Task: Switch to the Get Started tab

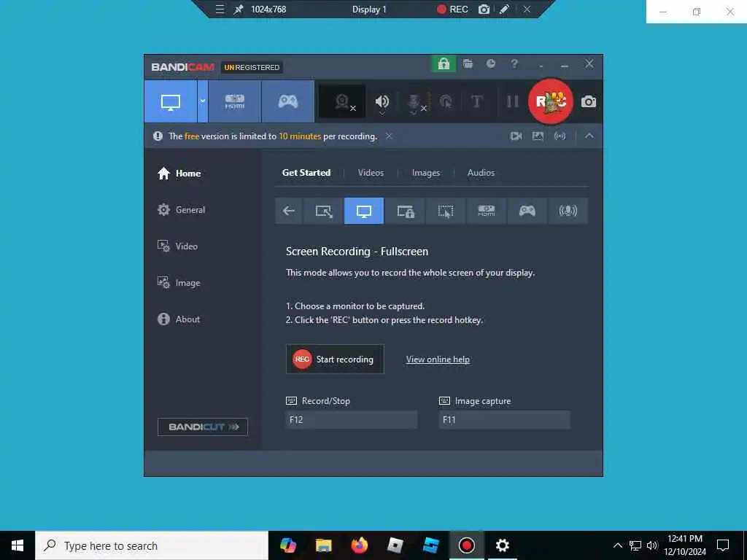Action: tap(306, 173)
